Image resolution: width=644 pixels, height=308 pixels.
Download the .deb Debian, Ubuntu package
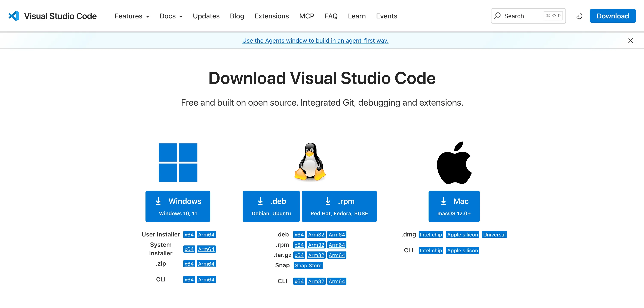click(x=271, y=206)
